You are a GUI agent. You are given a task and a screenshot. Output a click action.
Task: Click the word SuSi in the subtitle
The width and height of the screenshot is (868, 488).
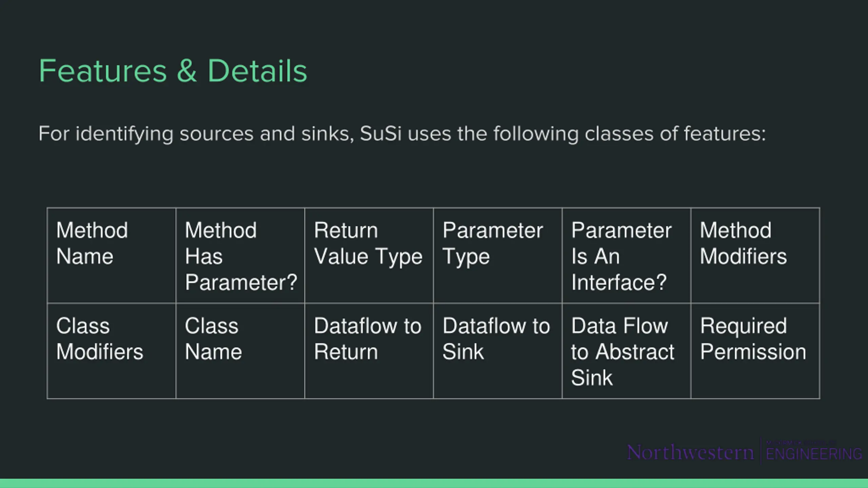tap(381, 134)
